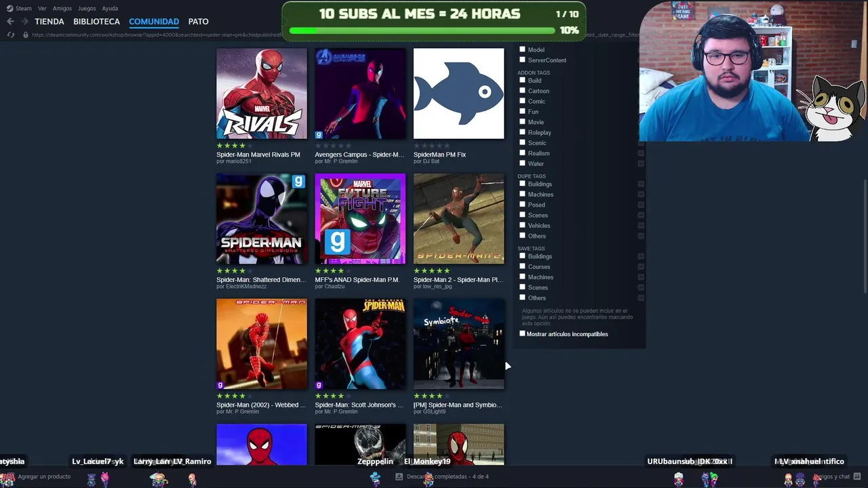Image resolution: width=868 pixels, height=488 pixels.
Task: Check the Comic tag filter
Action: (x=522, y=101)
